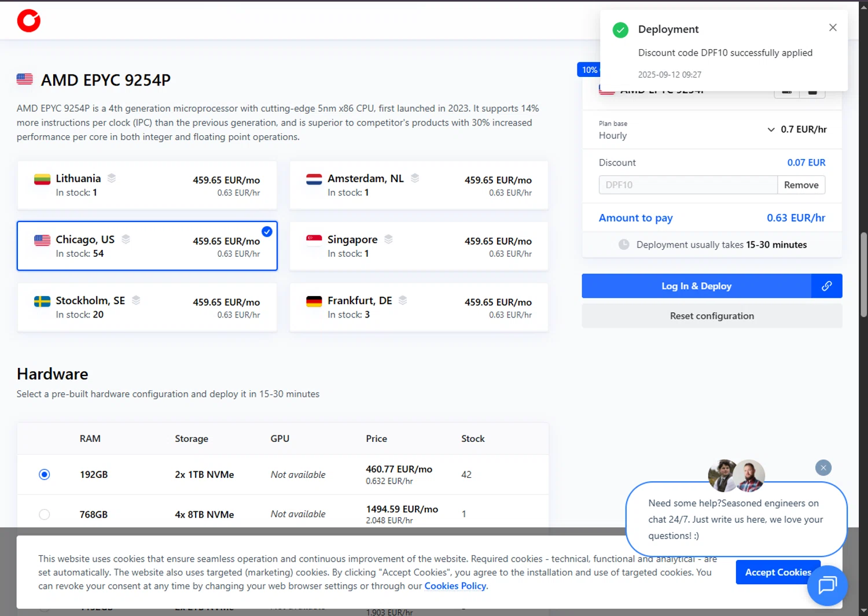This screenshot has width=868, height=616.
Task: Pick the Frankfurt, DE location card
Action: click(x=419, y=307)
